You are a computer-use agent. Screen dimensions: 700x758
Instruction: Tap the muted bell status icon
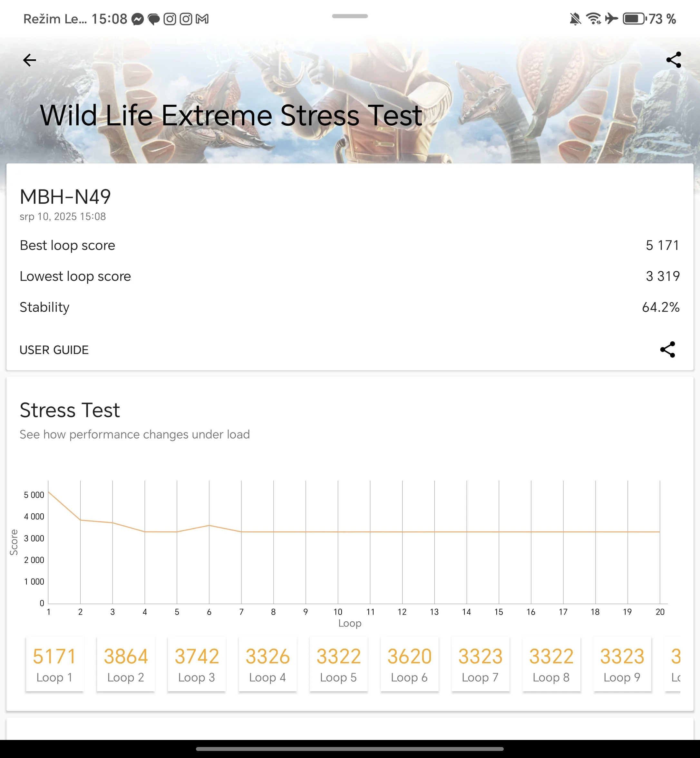(x=575, y=19)
